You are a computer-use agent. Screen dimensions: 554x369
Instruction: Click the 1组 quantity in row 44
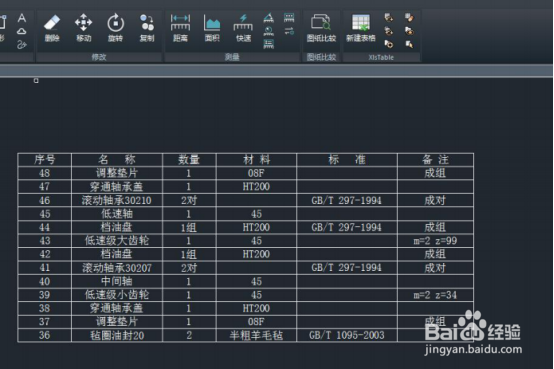pyautogui.click(x=189, y=227)
